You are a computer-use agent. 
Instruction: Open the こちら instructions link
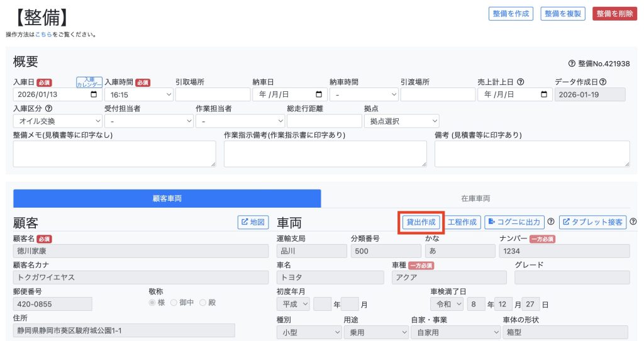43,35
